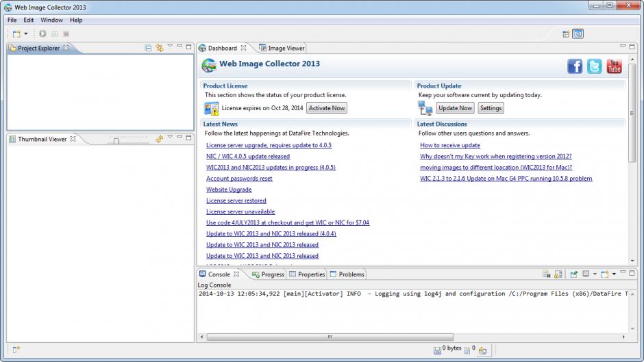Open the Help menu
This screenshot has height=362, width=644.
pyautogui.click(x=76, y=20)
